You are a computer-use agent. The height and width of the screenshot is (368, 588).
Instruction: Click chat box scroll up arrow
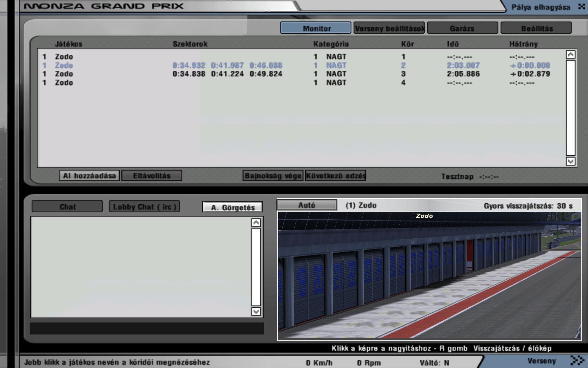[x=256, y=223]
